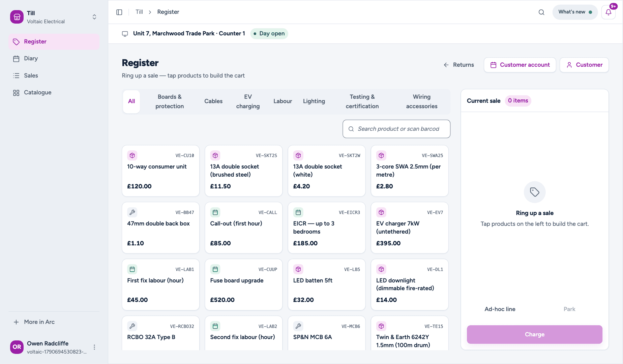The width and height of the screenshot is (623, 364).
Task: Toggle the sidebar panel icon
Action: (x=119, y=12)
